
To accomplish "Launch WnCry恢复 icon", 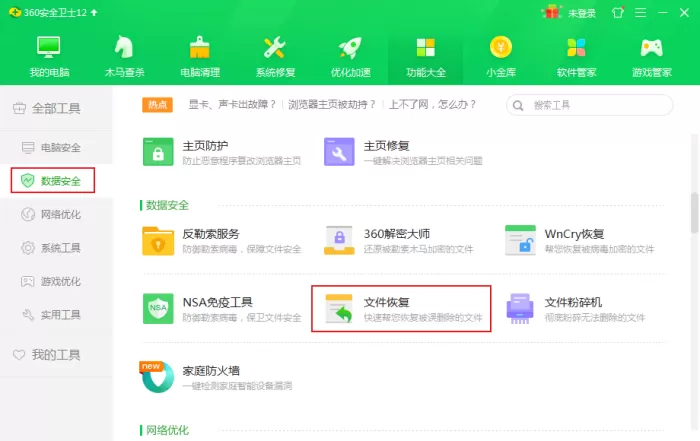I will [521, 240].
